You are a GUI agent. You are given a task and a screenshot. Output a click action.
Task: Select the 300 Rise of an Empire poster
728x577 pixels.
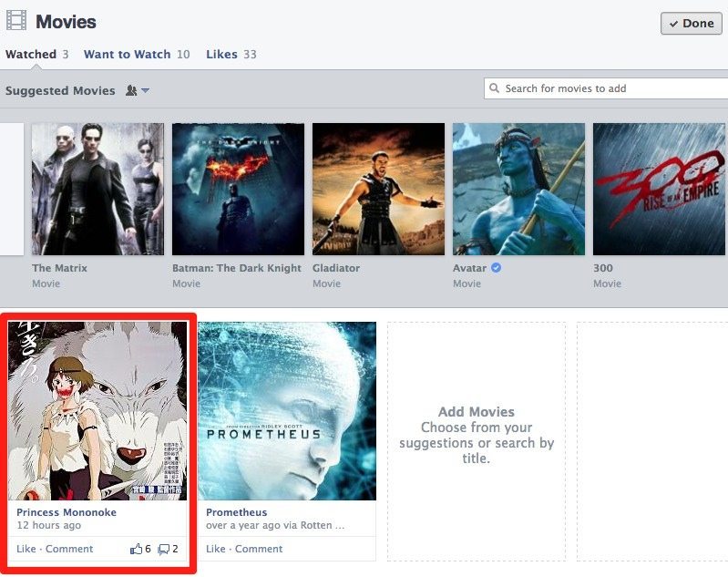coord(659,189)
